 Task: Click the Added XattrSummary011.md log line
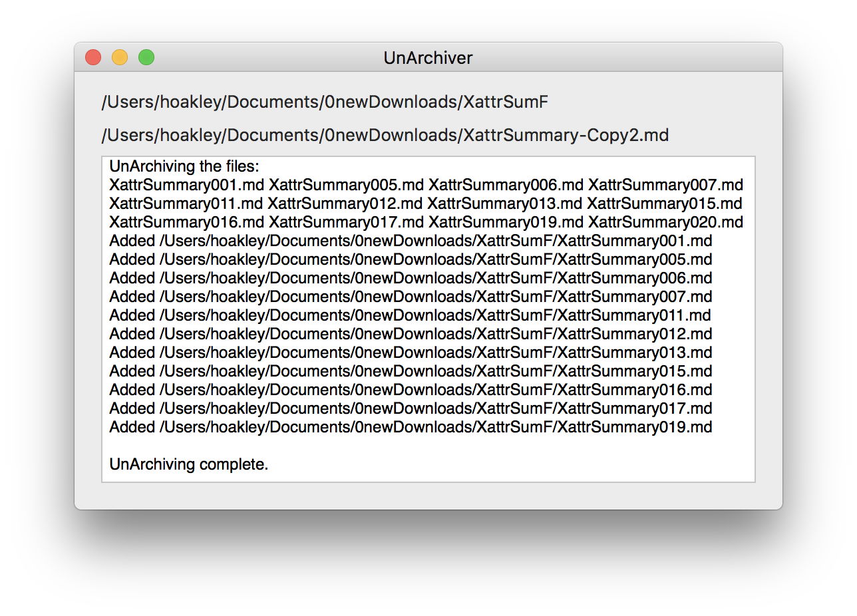410,315
